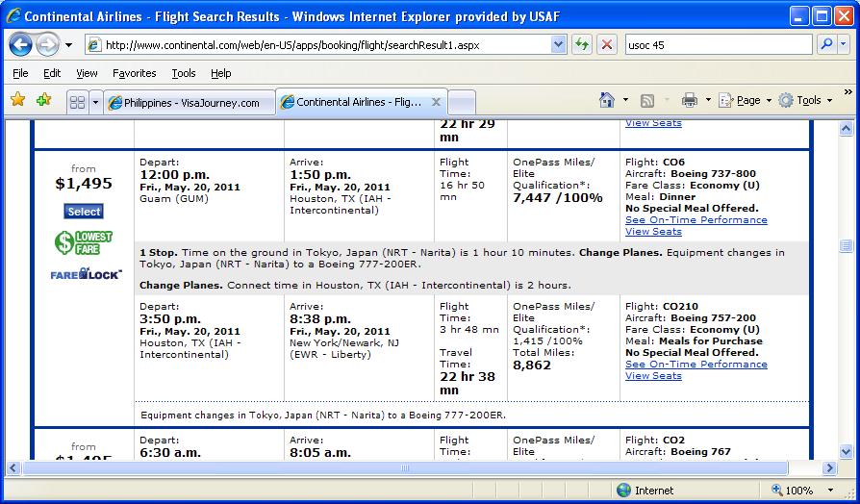The width and height of the screenshot is (860, 504).
Task: Click the Add to Favorites icon
Action: 43,100
